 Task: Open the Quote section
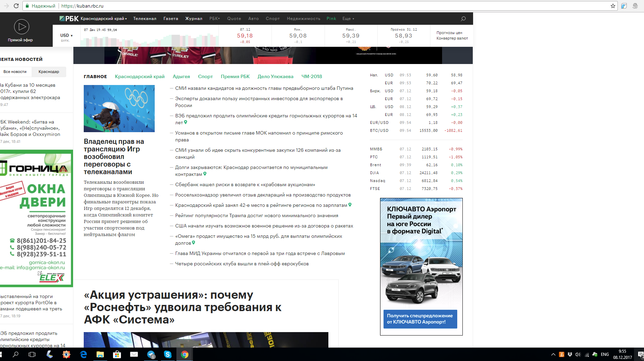pos(234,19)
